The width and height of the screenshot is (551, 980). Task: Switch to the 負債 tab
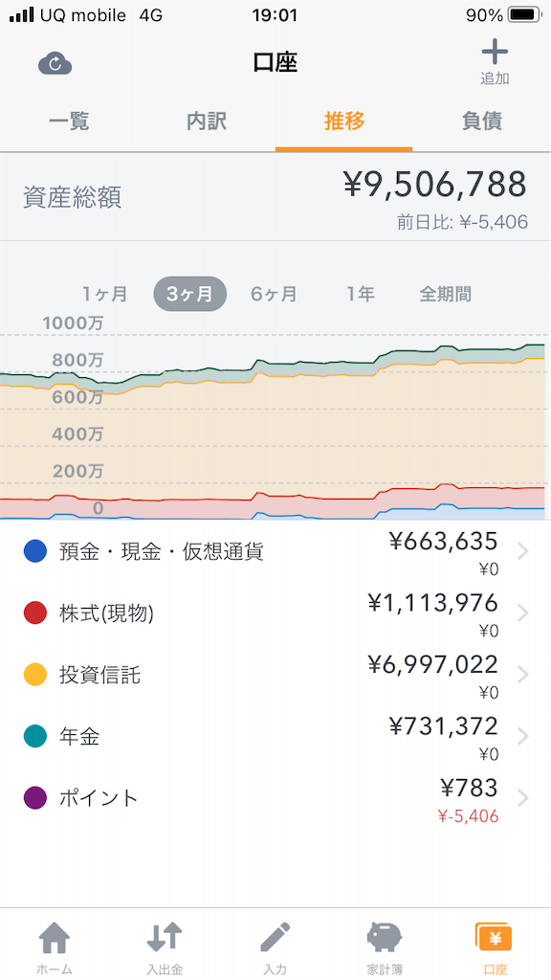[482, 122]
